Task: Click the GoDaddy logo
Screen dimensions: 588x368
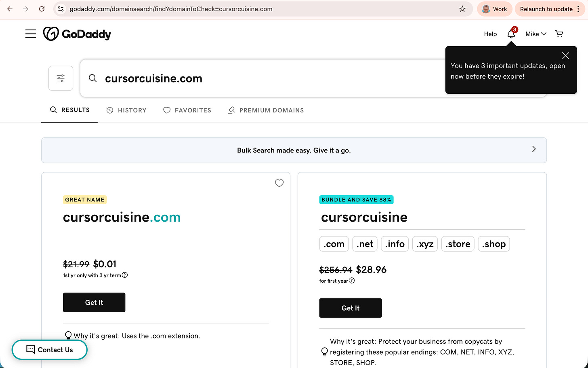Action: point(77,34)
